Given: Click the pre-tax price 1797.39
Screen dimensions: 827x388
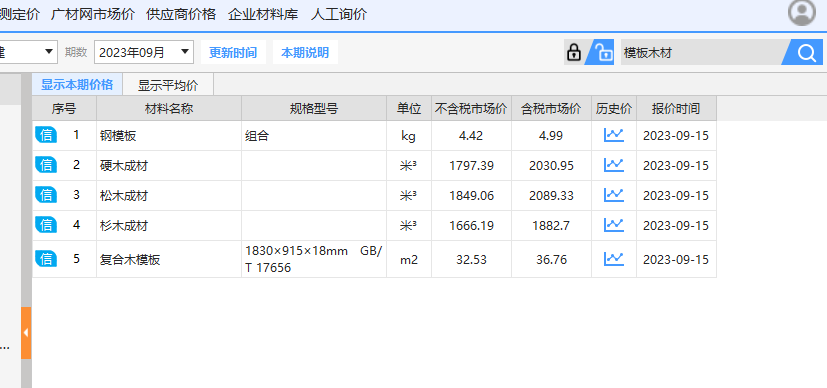Looking at the screenshot, I should point(472,166).
